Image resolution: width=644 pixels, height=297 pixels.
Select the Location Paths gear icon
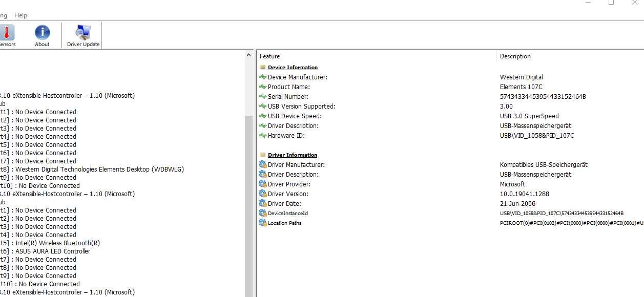click(263, 223)
